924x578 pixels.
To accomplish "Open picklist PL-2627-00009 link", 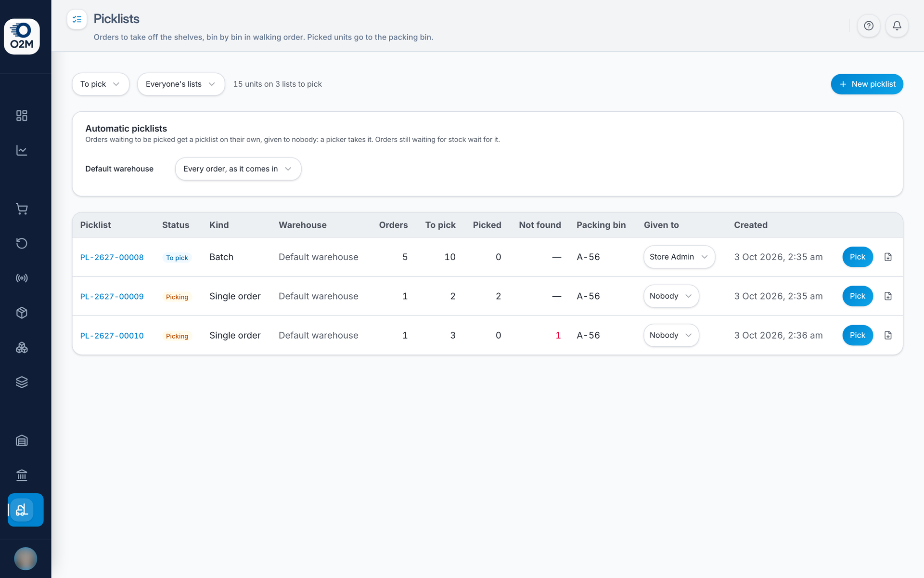I will click(x=112, y=296).
